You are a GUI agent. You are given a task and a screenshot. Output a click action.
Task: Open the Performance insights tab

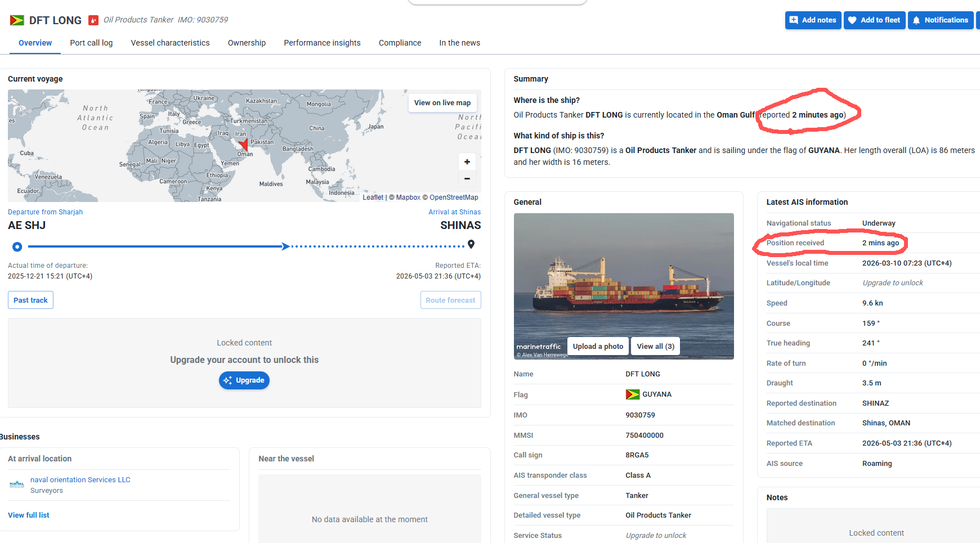coord(322,43)
